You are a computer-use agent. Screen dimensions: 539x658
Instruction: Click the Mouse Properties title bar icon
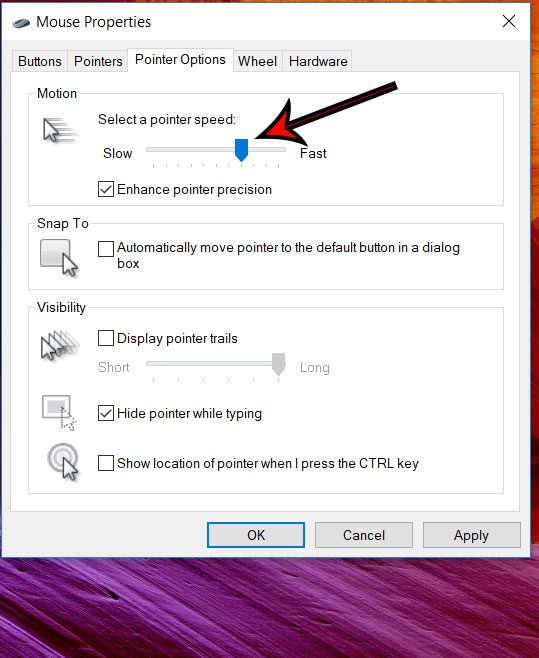click(x=21, y=22)
